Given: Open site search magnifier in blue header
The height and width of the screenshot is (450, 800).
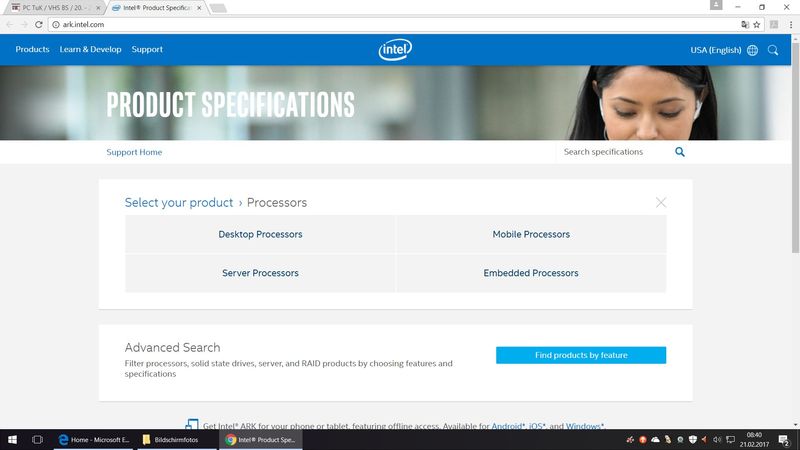Looking at the screenshot, I should (773, 50).
